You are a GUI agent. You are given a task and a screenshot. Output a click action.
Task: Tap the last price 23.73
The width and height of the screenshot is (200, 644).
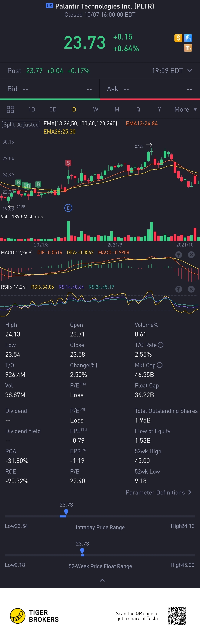(x=85, y=42)
